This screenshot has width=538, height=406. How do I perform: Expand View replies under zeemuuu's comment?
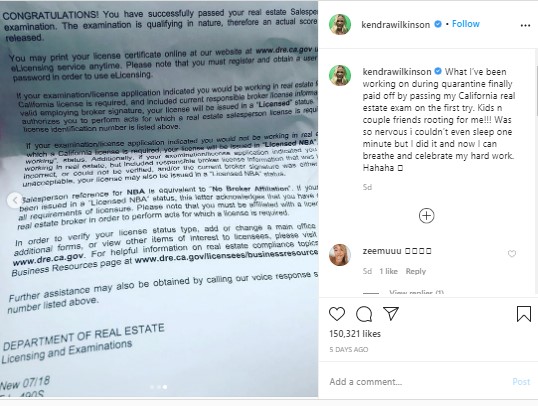pos(416,293)
